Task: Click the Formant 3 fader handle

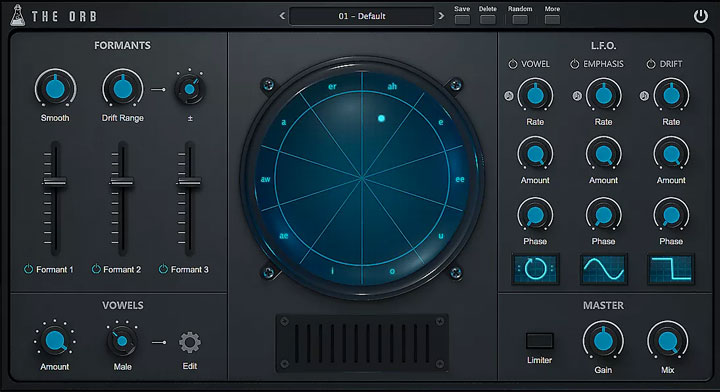Action: (189, 182)
